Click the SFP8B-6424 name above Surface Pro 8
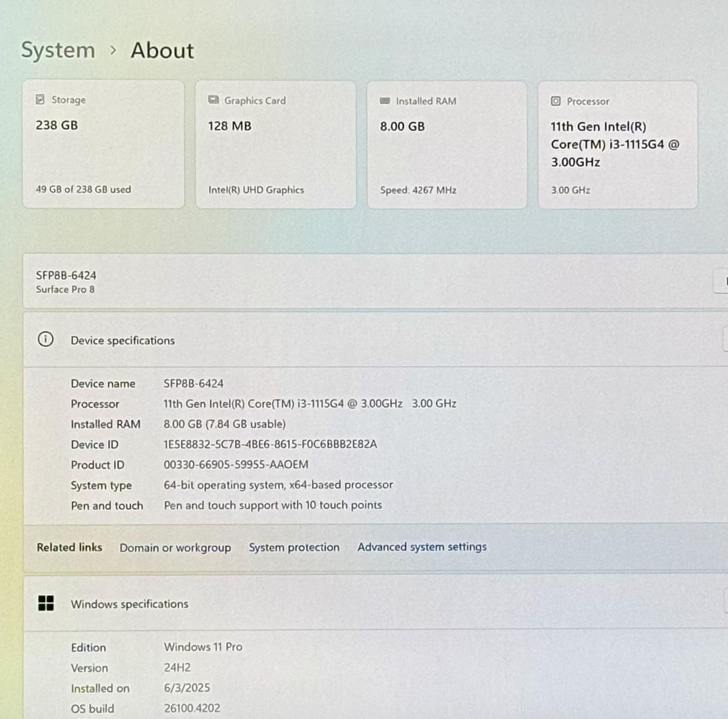The width and height of the screenshot is (728, 719). point(66,276)
